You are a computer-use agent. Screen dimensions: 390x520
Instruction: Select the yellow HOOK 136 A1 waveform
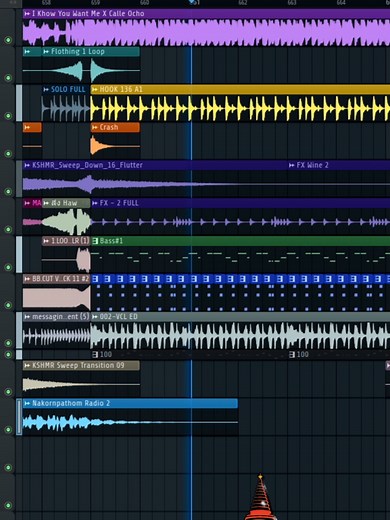(240, 108)
